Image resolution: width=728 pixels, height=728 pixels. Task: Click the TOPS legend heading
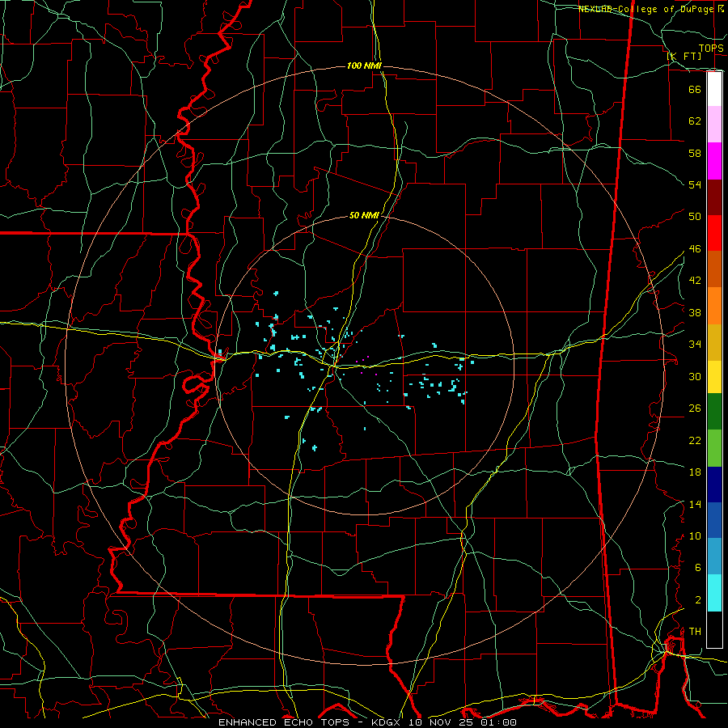point(711,48)
